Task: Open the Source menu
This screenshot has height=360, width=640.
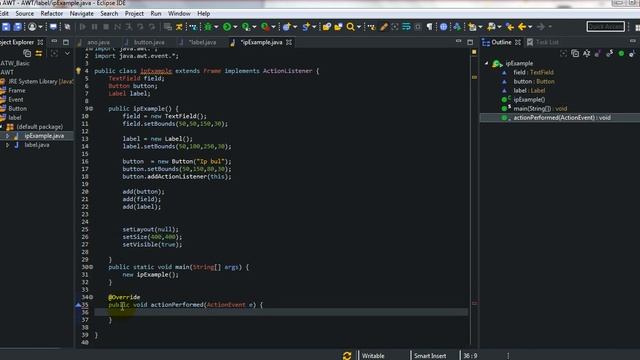Action: [24, 13]
